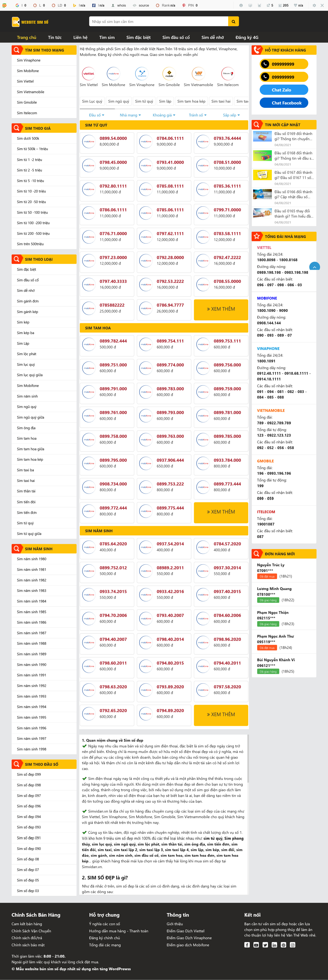Open the YouTube icon in footer
The height and width of the screenshot is (980, 328).
pyautogui.click(x=256, y=945)
